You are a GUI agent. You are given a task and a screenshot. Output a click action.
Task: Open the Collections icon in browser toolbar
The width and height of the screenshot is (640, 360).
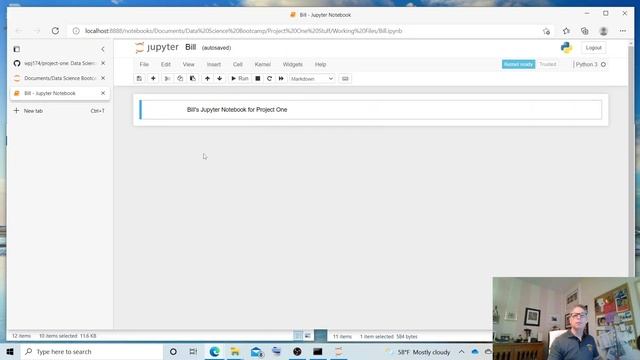coord(584,31)
